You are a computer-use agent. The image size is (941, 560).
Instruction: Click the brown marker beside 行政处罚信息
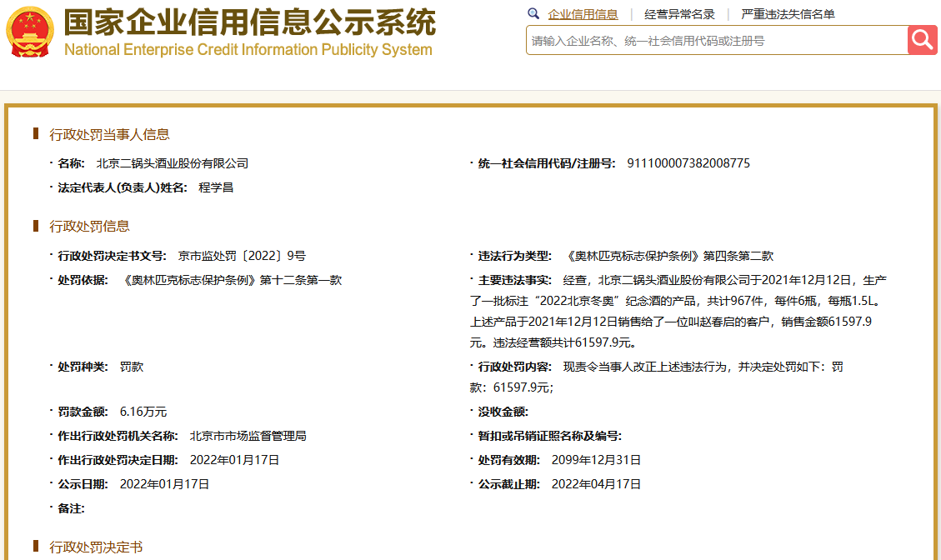pyautogui.click(x=36, y=226)
